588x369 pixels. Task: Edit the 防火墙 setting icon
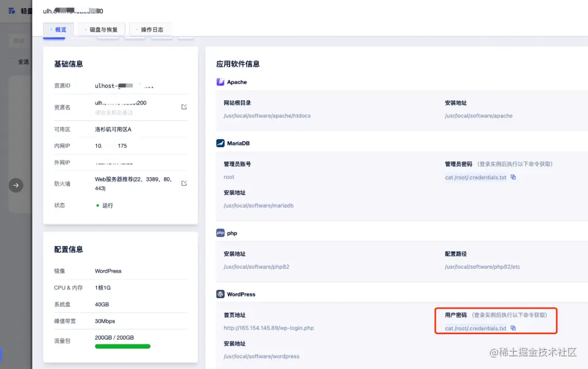184,183
